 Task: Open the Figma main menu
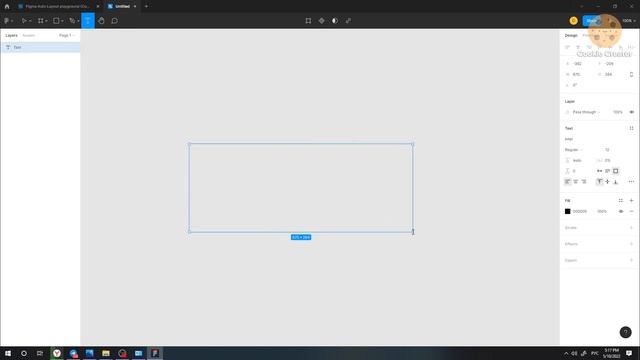(x=8, y=21)
